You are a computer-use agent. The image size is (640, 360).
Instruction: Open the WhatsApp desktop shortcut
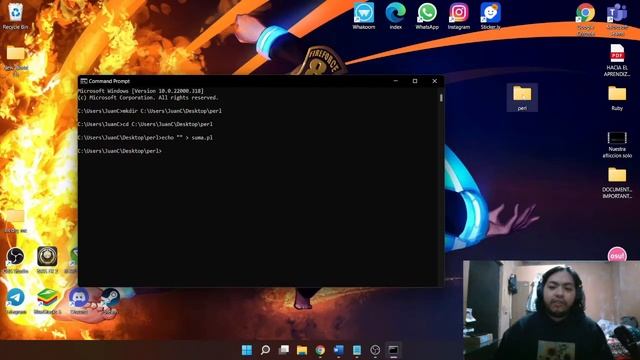(427, 16)
